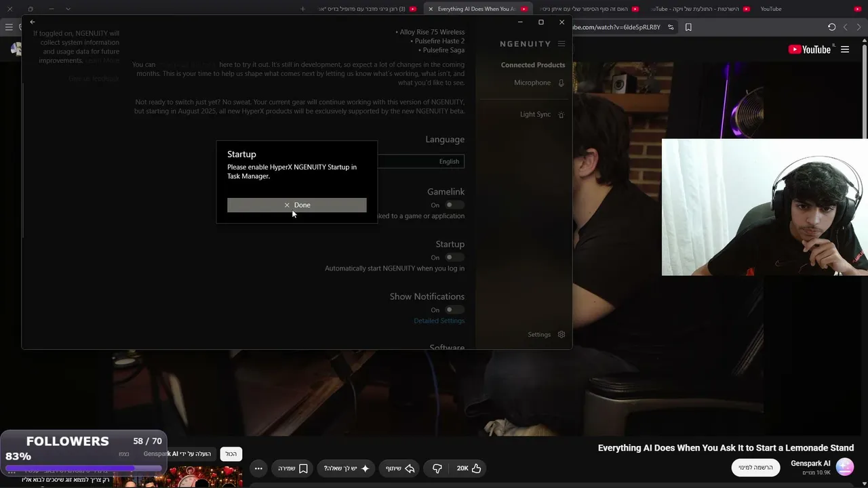This screenshot has height=488, width=868.
Task: Open the Valentine hearts recommended video thumbnail
Action: 178,479
